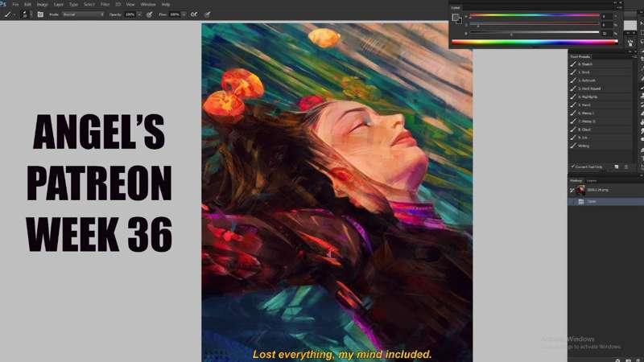
Task: Select the 0. Sketch tool preset
Action: [x=601, y=64]
